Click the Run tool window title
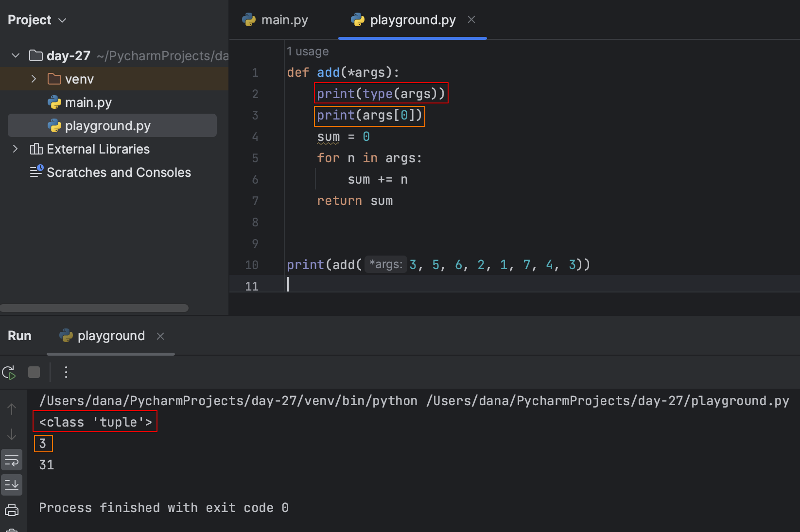800x532 pixels. 19,336
